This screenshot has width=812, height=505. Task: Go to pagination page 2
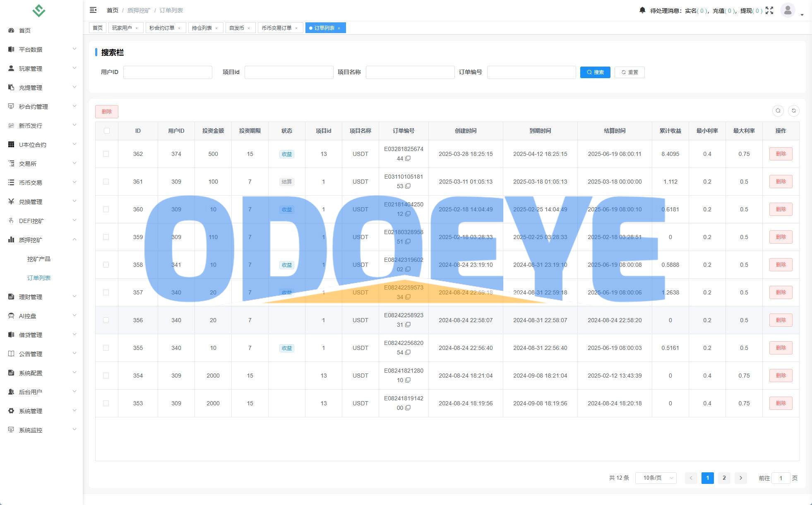(x=724, y=478)
